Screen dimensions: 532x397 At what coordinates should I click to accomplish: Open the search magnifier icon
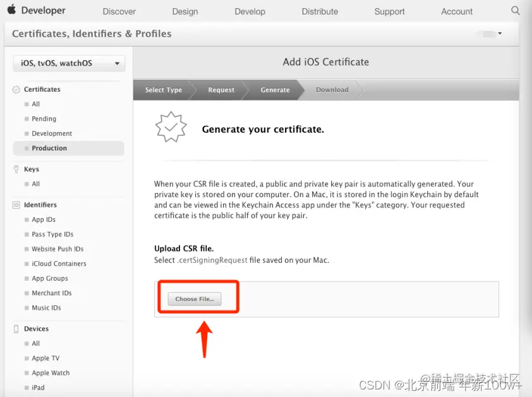pos(516,11)
